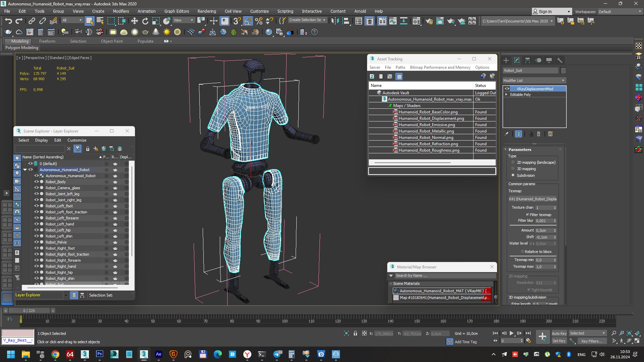Screen dimensions: 644x362
Task: Open the Scripting menu
Action: pos(285,11)
